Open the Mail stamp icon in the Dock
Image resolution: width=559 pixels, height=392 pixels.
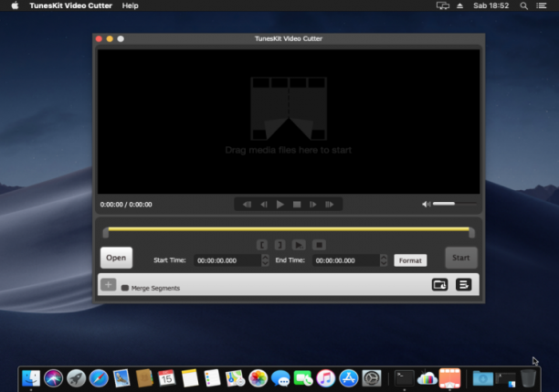pyautogui.click(x=121, y=378)
